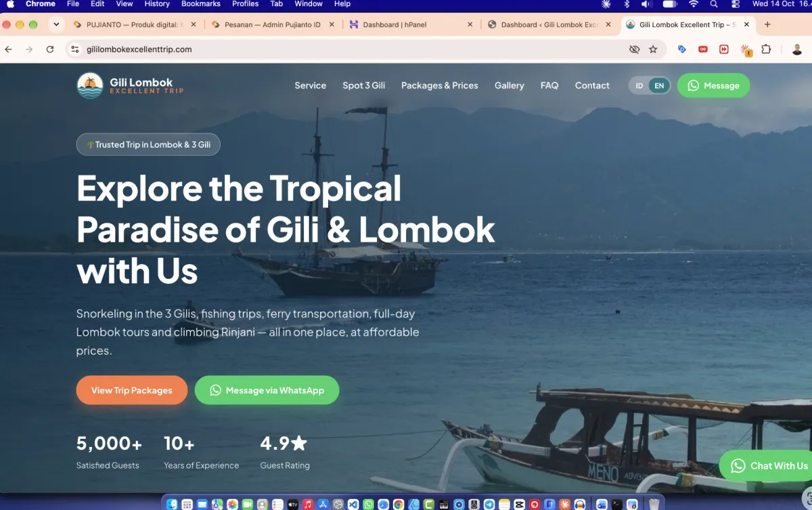The image size is (812, 510).
Task: Click the View Trip Packages button
Action: pos(132,390)
